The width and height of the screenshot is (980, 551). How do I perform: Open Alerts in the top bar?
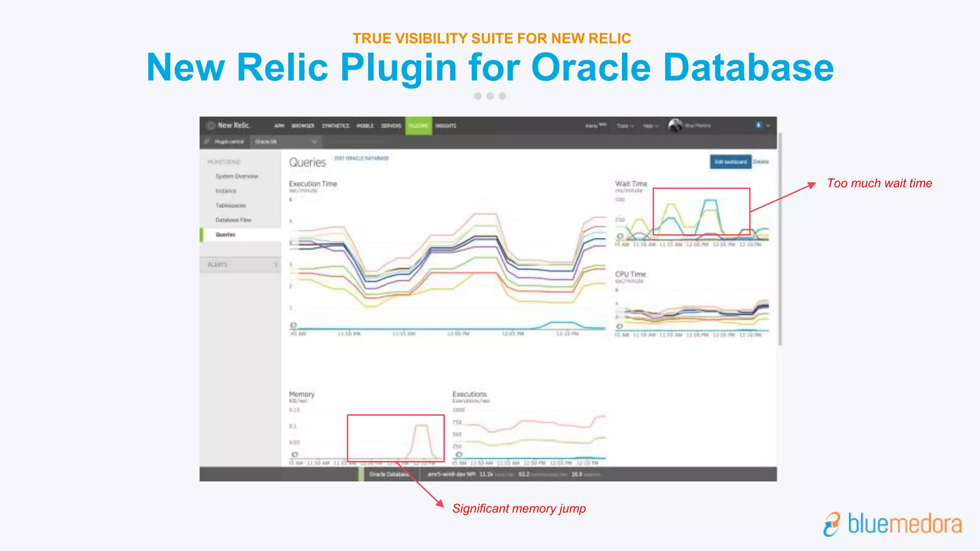click(596, 126)
